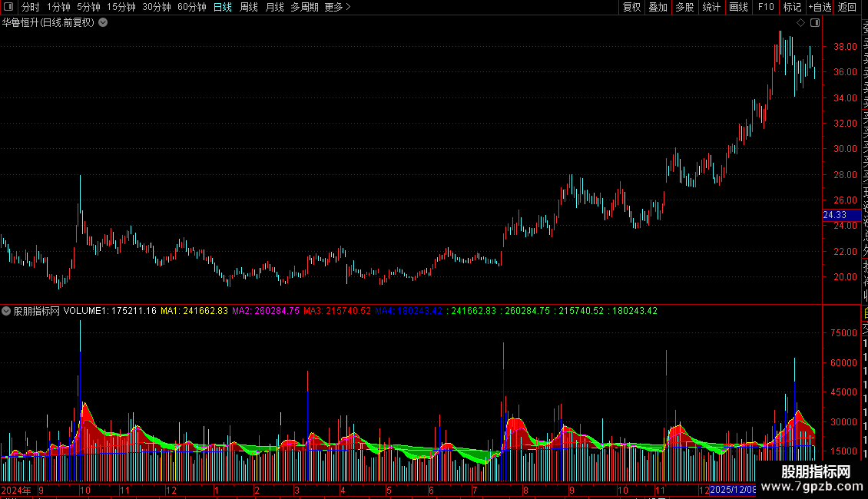Viewport: 868px width, 499px height.
Task: Click the diamond marker icon above chart
Action: pos(800,23)
